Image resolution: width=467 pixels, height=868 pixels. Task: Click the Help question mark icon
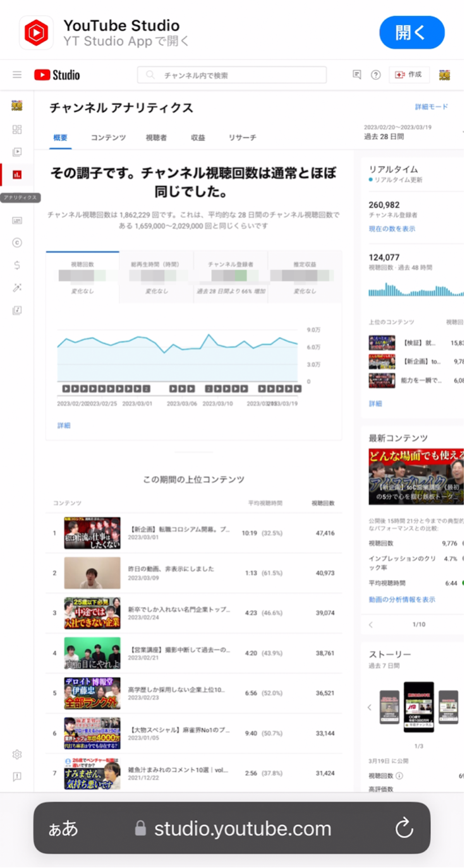pos(376,75)
